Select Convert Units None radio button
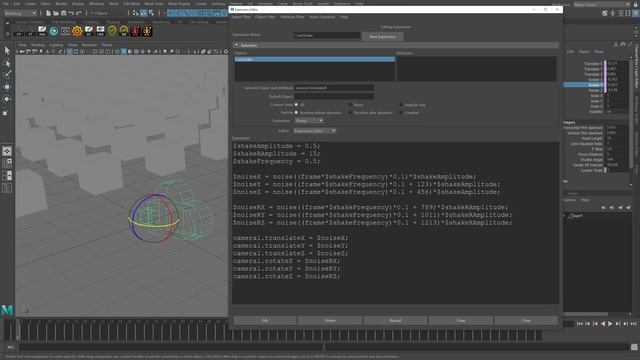640x360 pixels. [x=350, y=105]
